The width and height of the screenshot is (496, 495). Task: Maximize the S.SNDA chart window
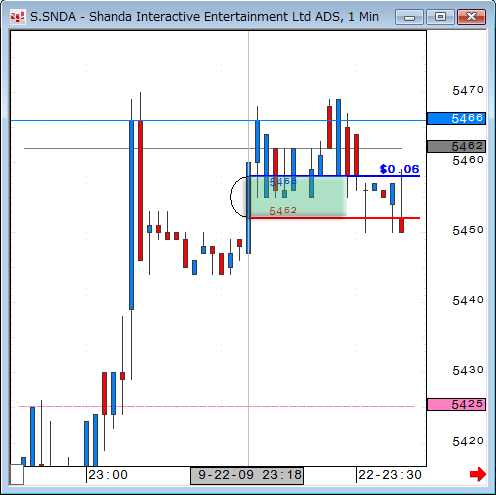[440, 17]
